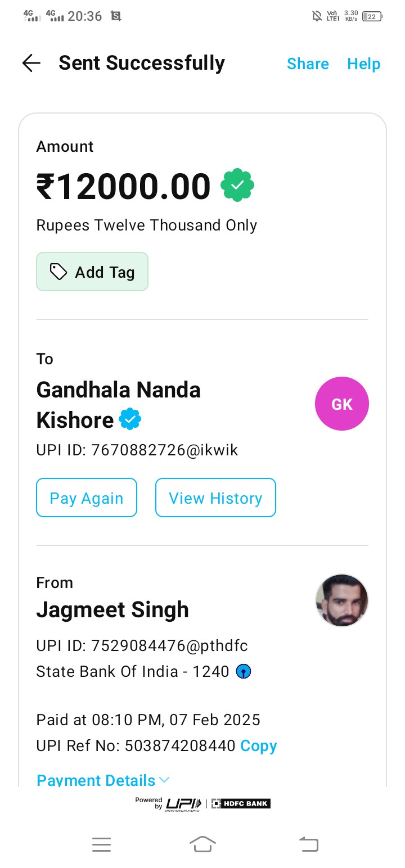Tap the back arrow icon
Image resolution: width=405 pixels, height=868 pixels.
tap(31, 63)
